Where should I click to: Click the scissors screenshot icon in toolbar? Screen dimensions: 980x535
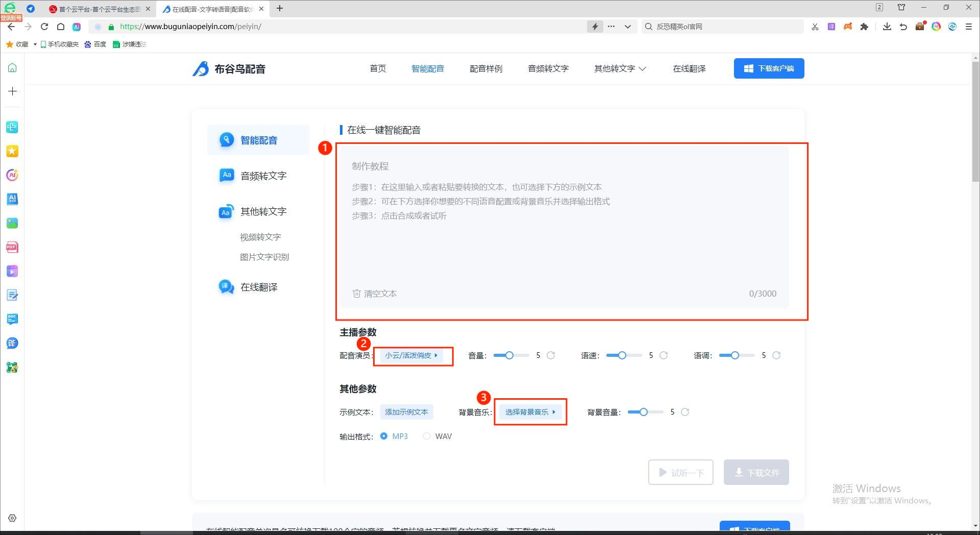pos(815,27)
